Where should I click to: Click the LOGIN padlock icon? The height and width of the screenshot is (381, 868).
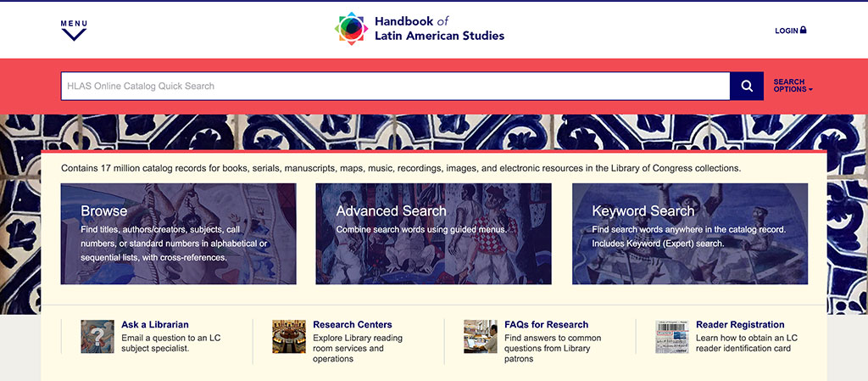point(804,30)
